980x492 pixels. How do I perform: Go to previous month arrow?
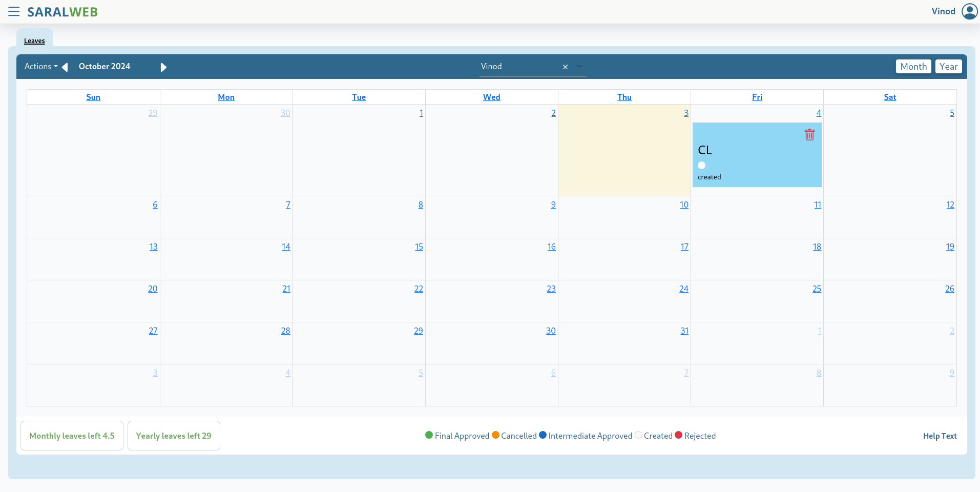(65, 67)
